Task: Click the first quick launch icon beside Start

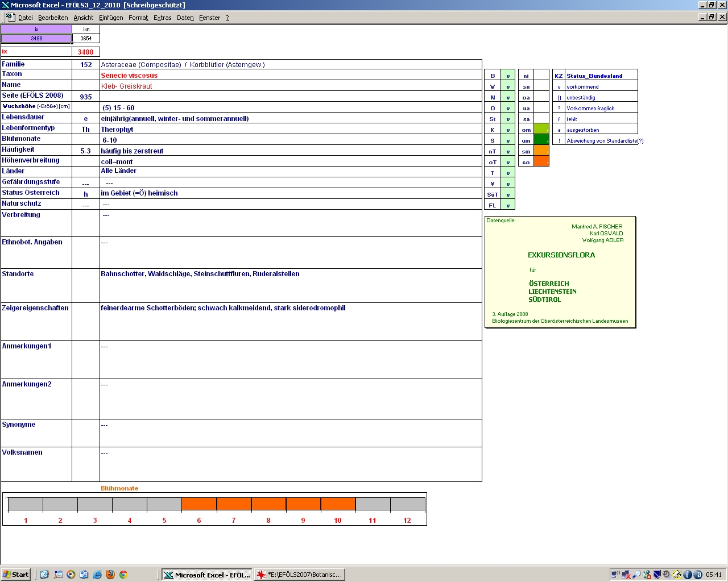Action: click(45, 575)
